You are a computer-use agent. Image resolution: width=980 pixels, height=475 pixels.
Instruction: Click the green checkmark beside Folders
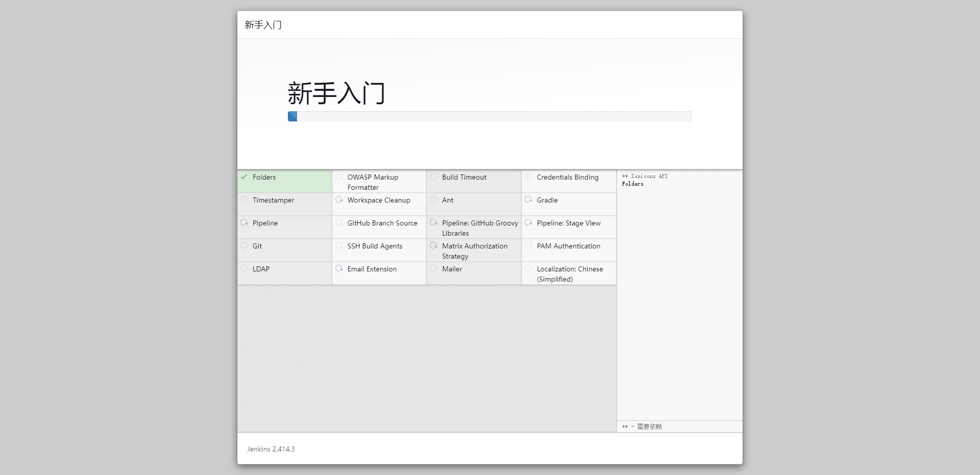(244, 177)
